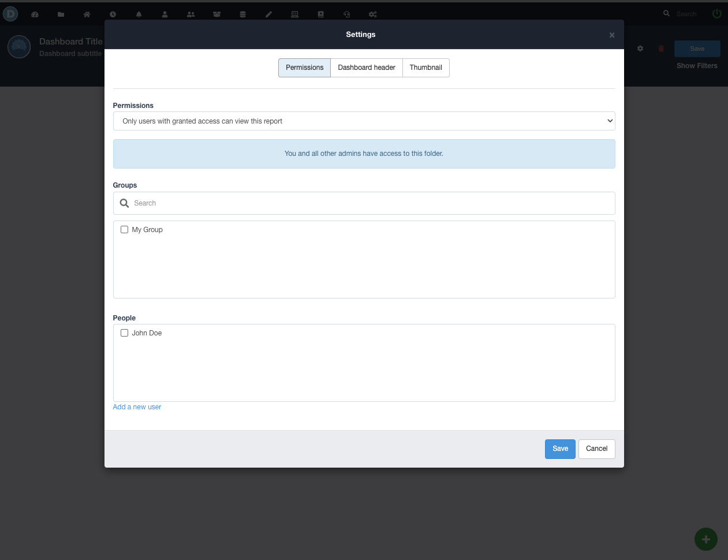728x560 pixels.
Task: Open notifications bell icon
Action: point(139,14)
